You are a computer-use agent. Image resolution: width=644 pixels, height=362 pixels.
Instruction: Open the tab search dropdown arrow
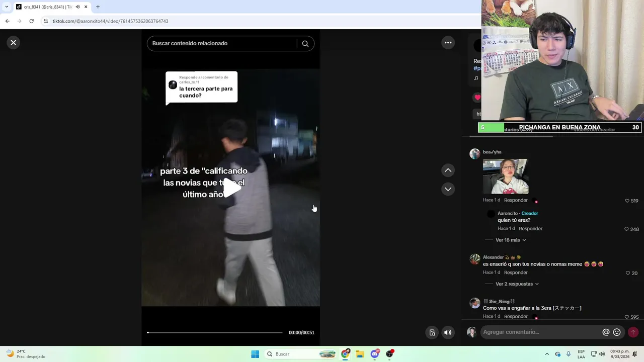click(x=7, y=7)
